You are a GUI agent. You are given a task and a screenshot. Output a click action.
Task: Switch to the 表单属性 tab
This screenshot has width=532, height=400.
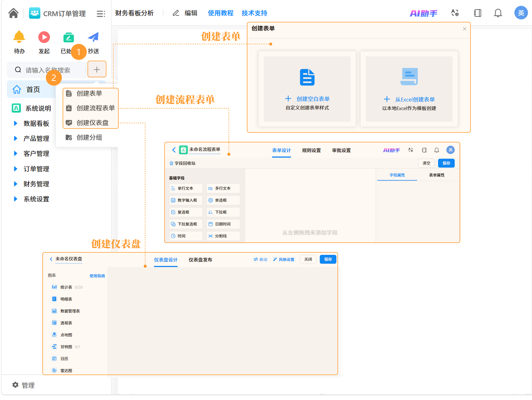click(x=437, y=175)
